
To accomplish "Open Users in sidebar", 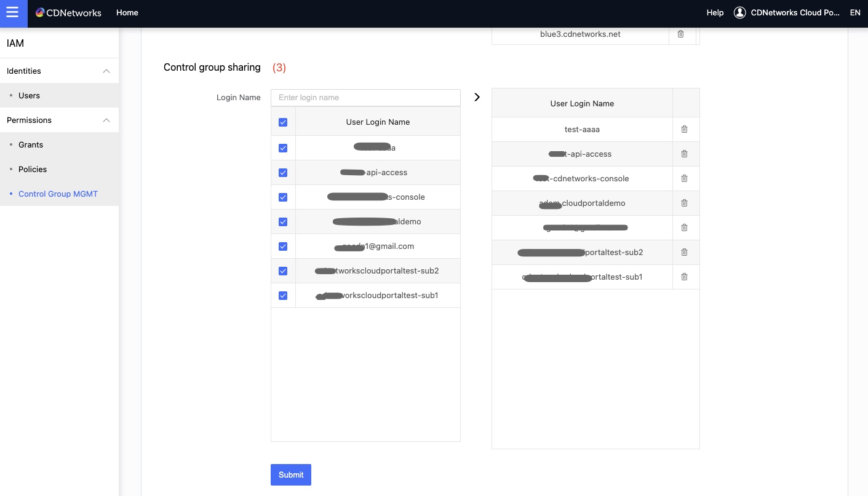I will point(29,96).
